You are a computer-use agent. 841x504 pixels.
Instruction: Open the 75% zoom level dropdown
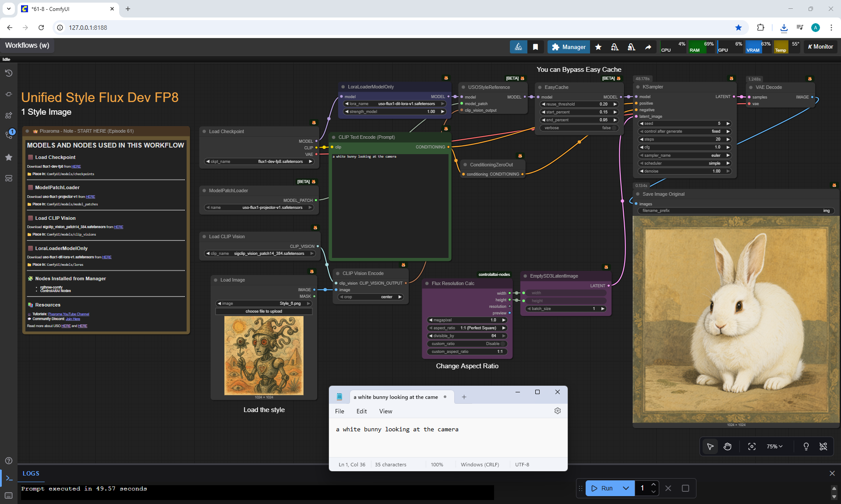click(x=774, y=446)
